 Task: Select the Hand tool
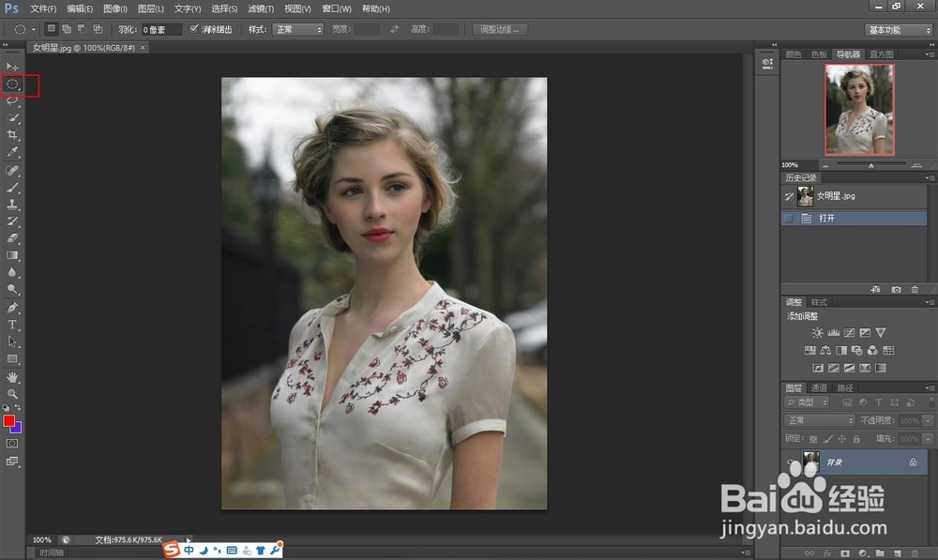pyautogui.click(x=12, y=377)
